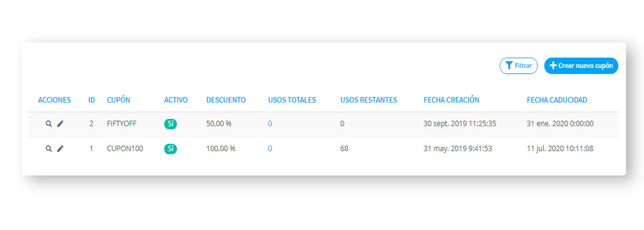Sort by the ID column header
Image resolution: width=644 pixels, height=230 pixels.
pyautogui.click(x=92, y=100)
